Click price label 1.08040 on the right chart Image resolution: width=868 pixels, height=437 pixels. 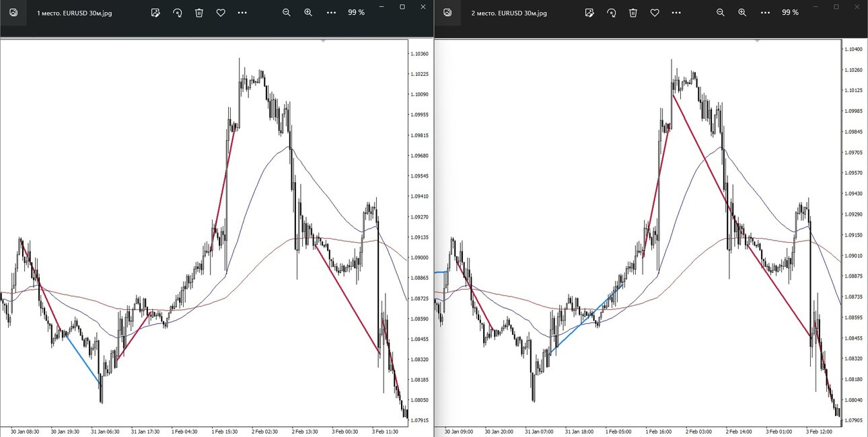tap(854, 399)
